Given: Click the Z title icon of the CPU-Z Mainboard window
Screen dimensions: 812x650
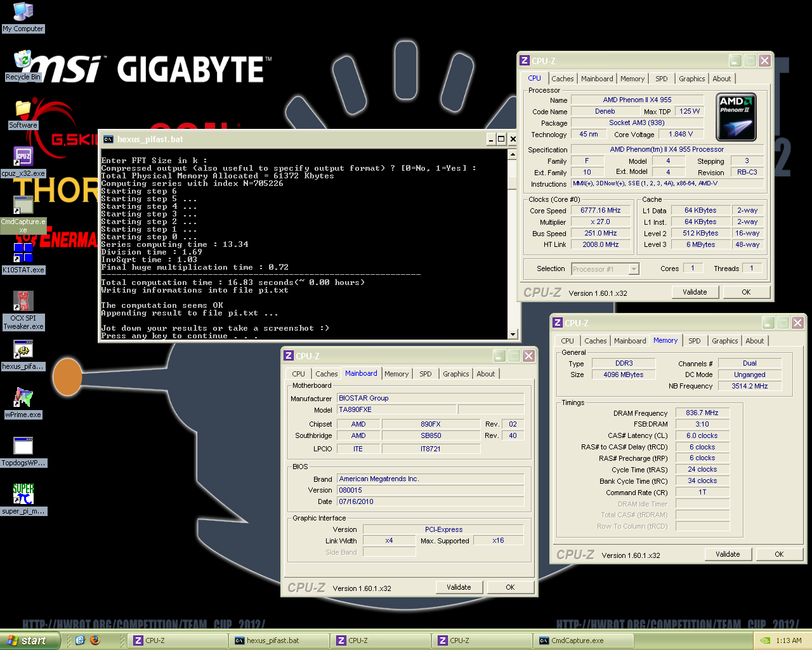Looking at the screenshot, I should click(288, 356).
